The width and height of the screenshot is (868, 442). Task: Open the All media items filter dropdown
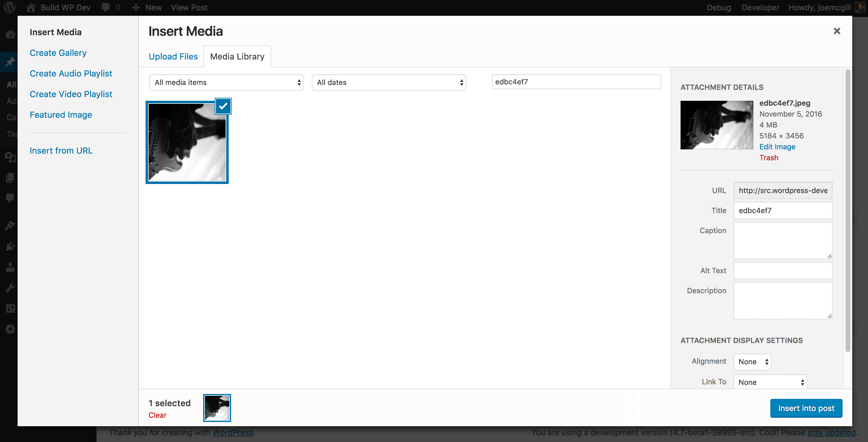pos(227,83)
